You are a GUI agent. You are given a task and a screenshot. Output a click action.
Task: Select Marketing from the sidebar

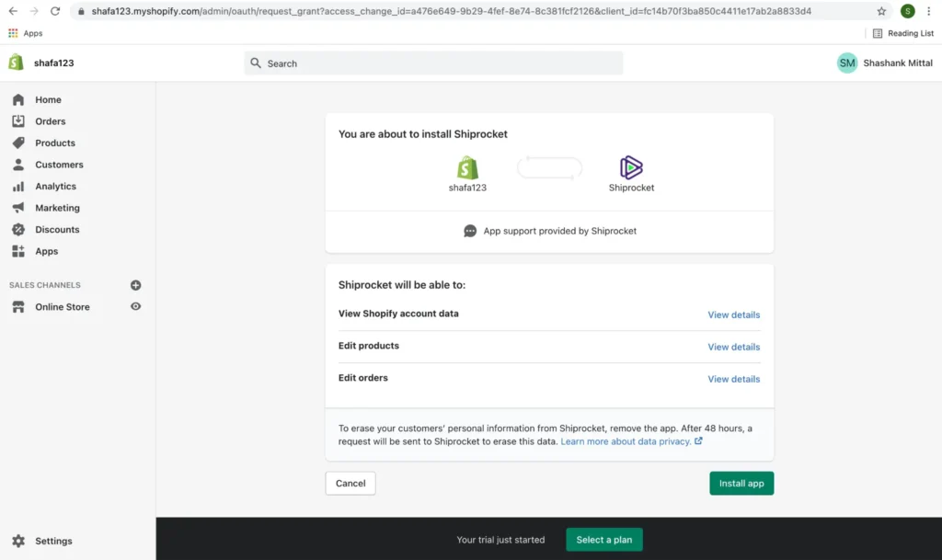(x=55, y=207)
